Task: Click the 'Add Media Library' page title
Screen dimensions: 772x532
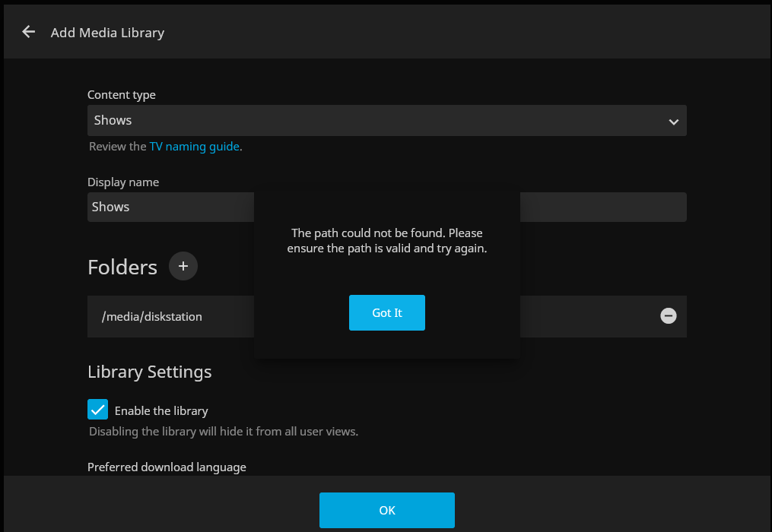Action: 107,33
